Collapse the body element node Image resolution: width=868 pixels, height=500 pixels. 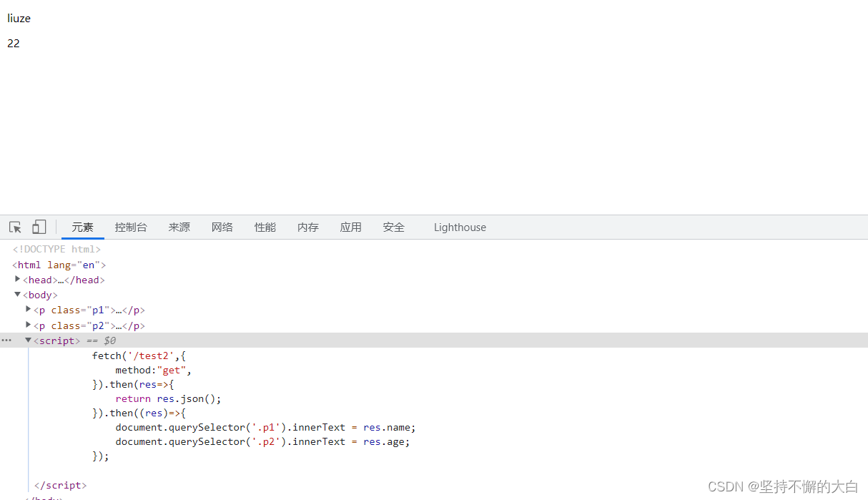tap(18, 294)
